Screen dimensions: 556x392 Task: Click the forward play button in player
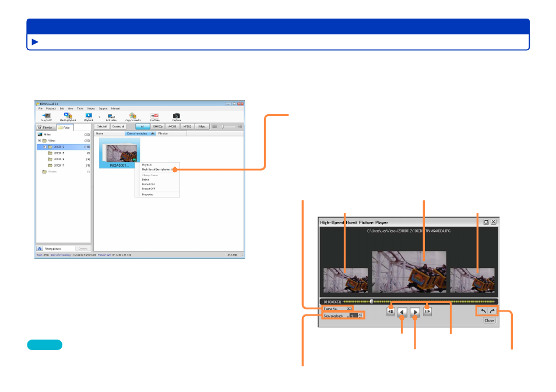coord(415,312)
